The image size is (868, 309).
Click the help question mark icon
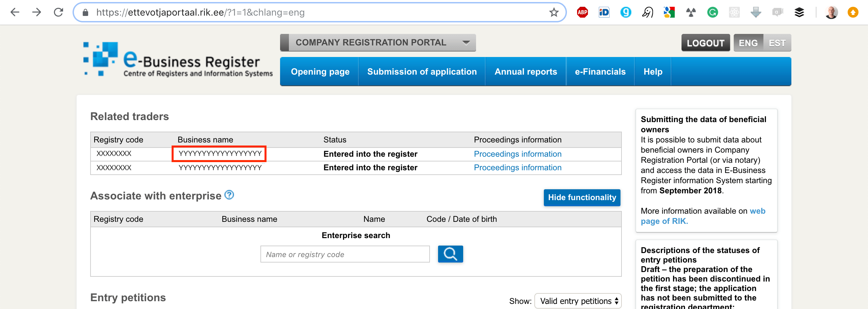[x=230, y=195]
